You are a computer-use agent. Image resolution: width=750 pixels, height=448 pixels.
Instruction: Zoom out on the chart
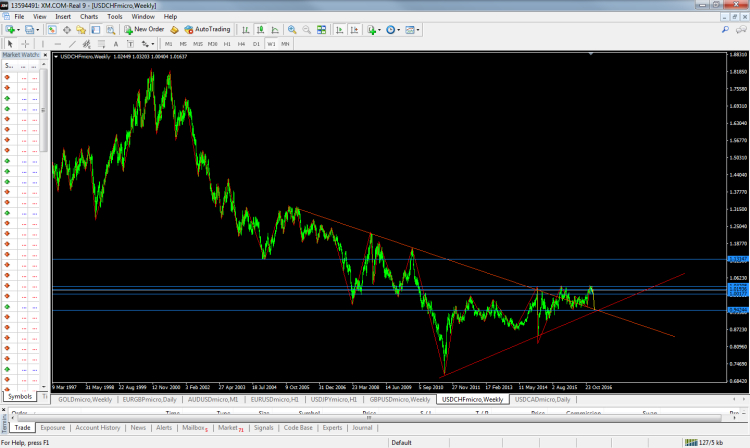pyautogui.click(x=307, y=30)
